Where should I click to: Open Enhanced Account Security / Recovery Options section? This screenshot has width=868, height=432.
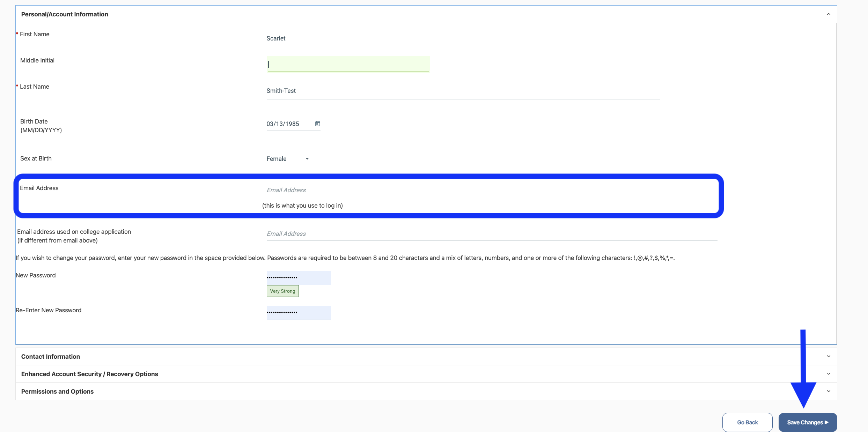pyautogui.click(x=90, y=374)
